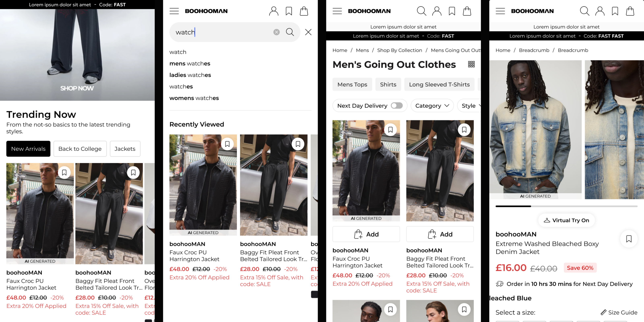The width and height of the screenshot is (644, 322).
Task: Switch product grid view layout icon
Action: coord(471,64)
